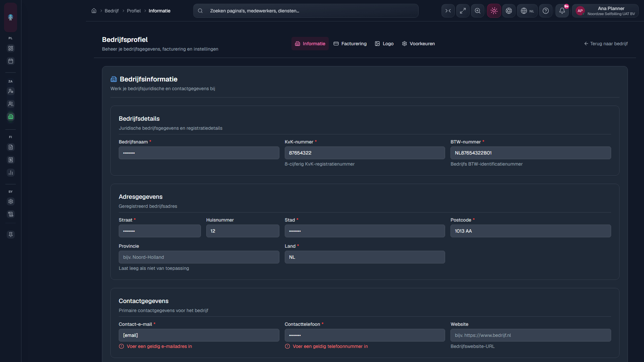Click the Huisnummer field with 12

click(x=243, y=231)
